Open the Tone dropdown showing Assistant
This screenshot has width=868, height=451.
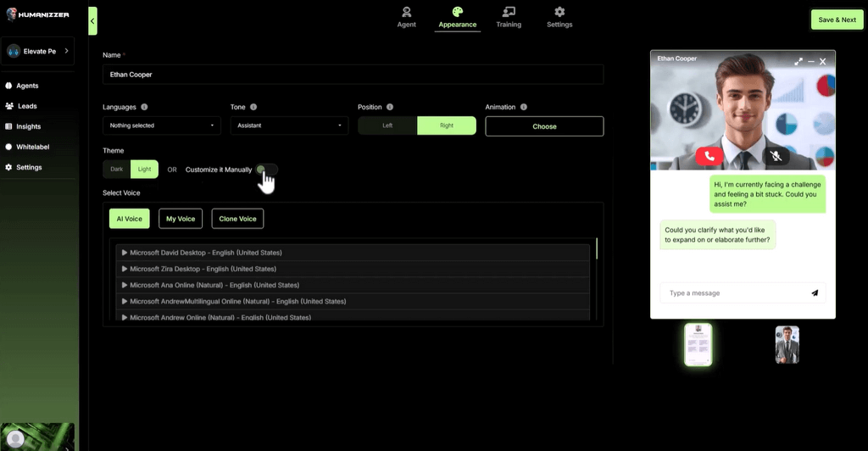(x=289, y=126)
